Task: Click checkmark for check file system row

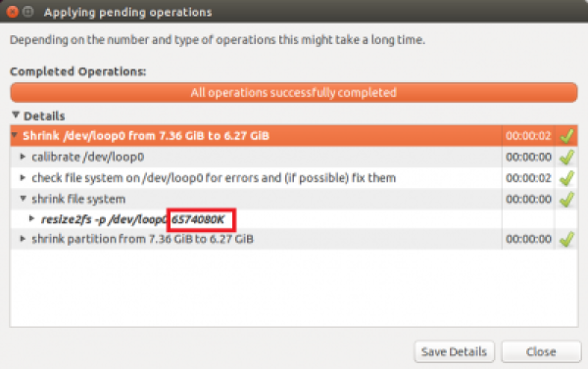Action: (566, 178)
